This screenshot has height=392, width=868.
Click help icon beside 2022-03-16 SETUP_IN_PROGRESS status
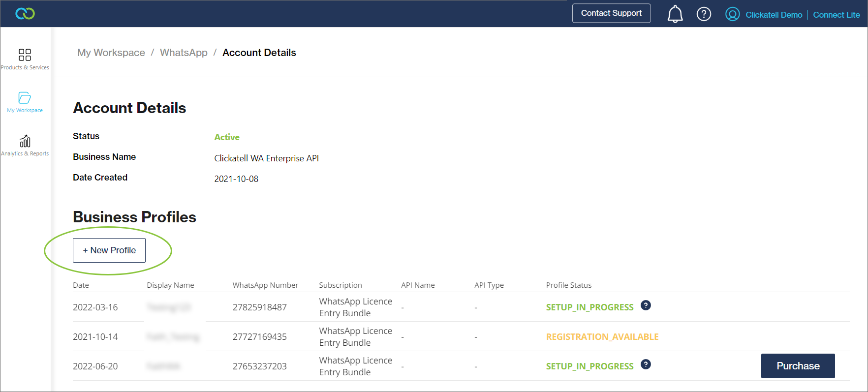point(646,305)
